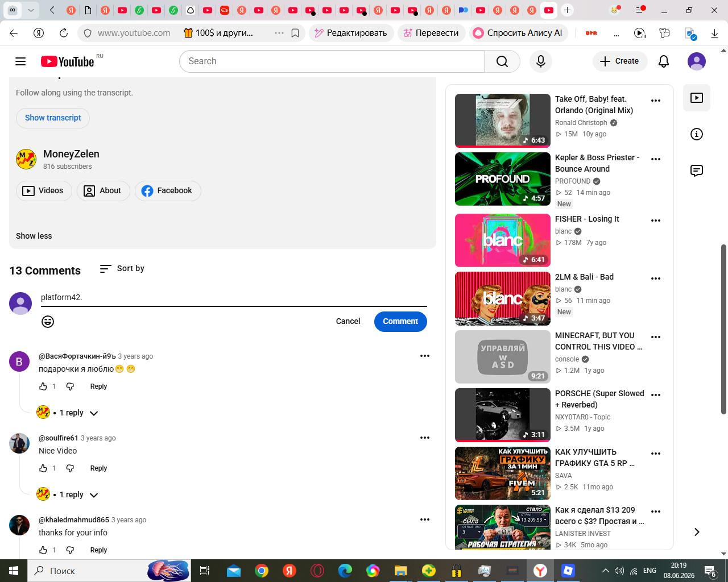
Task: Open the address bar three-dot menu
Action: pyautogui.click(x=279, y=33)
